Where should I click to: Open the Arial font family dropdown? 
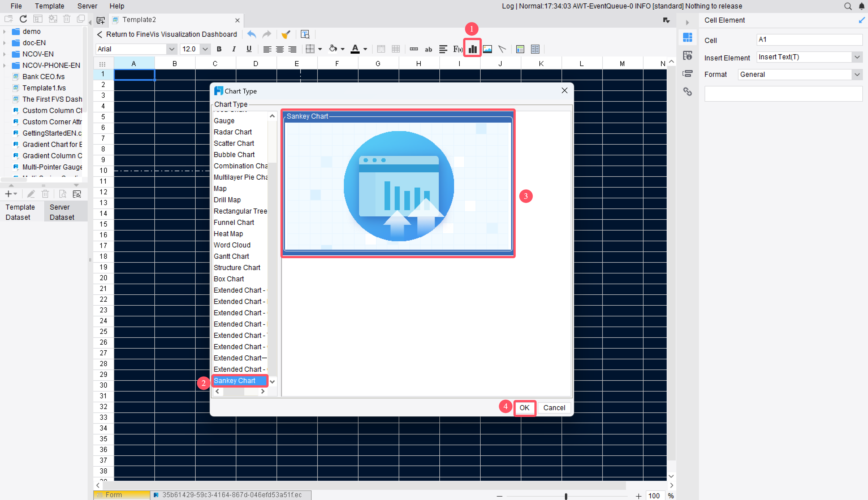coord(171,49)
